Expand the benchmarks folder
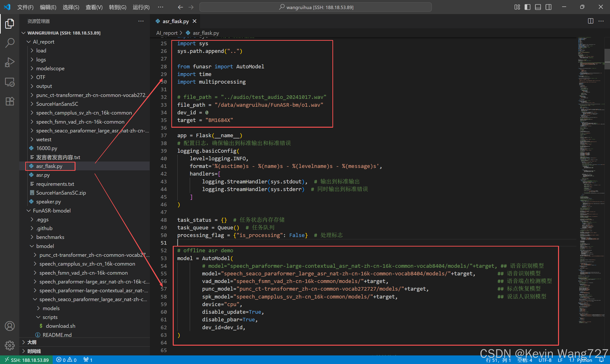The image size is (610, 364). pos(85,237)
